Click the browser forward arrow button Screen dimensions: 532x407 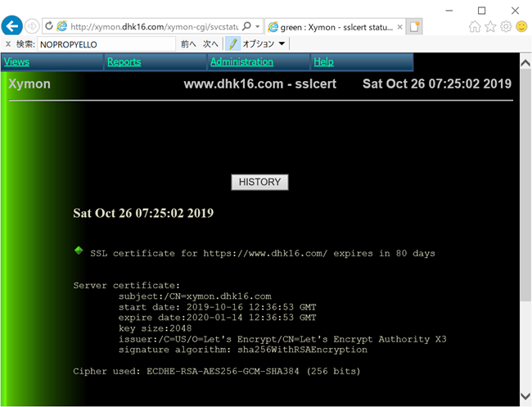tap(32, 26)
